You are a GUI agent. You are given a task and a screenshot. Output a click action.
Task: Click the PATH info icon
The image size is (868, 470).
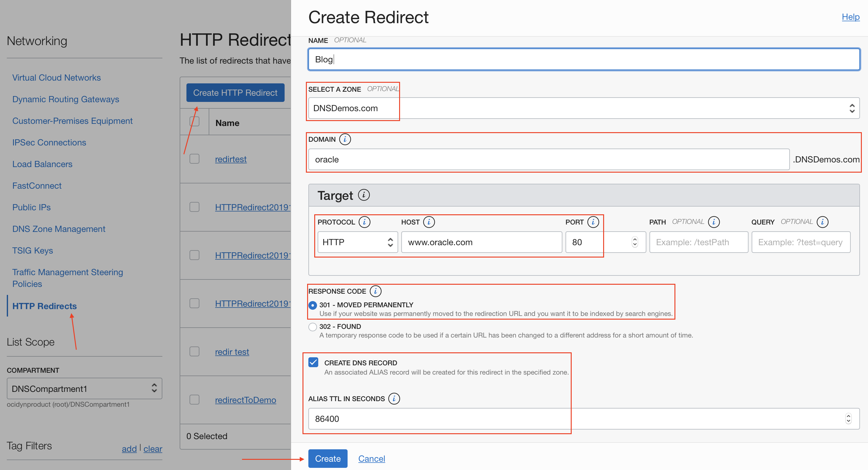(714, 222)
